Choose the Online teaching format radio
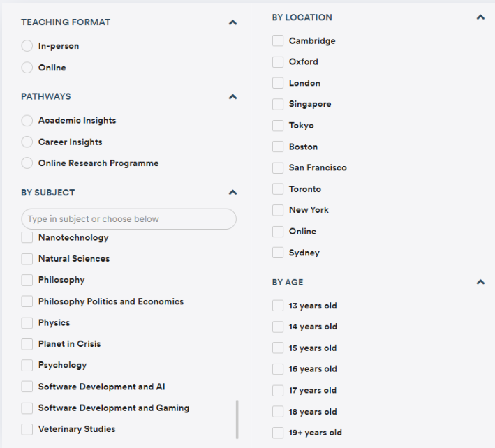 coord(27,68)
